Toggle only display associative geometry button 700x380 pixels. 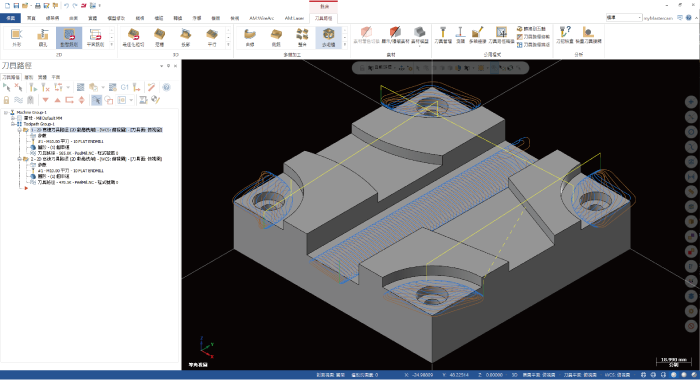click(108, 100)
